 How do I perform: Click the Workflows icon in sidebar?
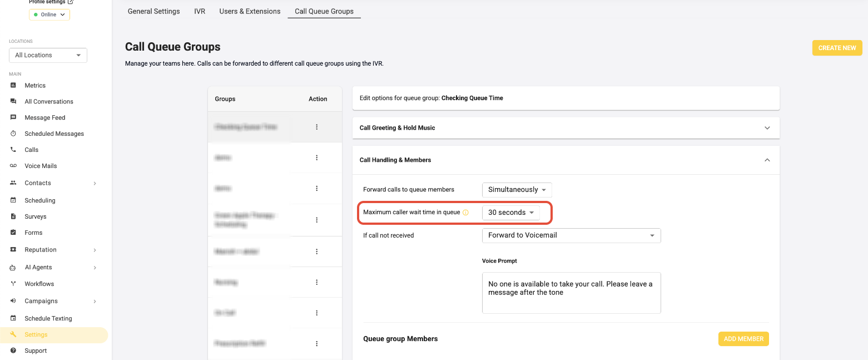pos(13,284)
